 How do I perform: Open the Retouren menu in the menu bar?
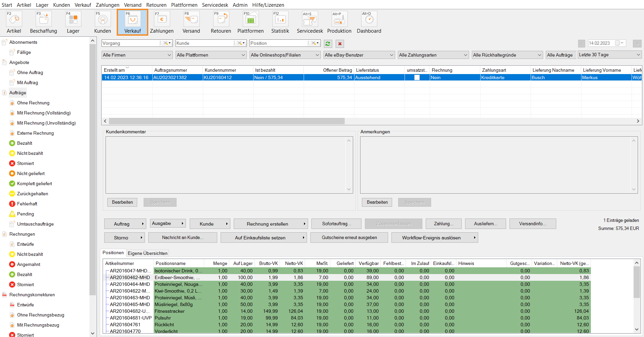tap(156, 5)
